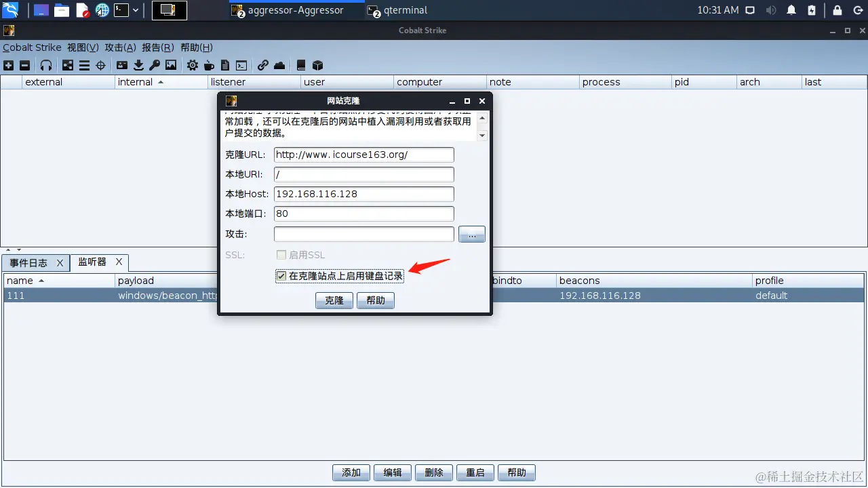Open the Cobalt Strike menu
This screenshot has width=868, height=488.
point(32,47)
